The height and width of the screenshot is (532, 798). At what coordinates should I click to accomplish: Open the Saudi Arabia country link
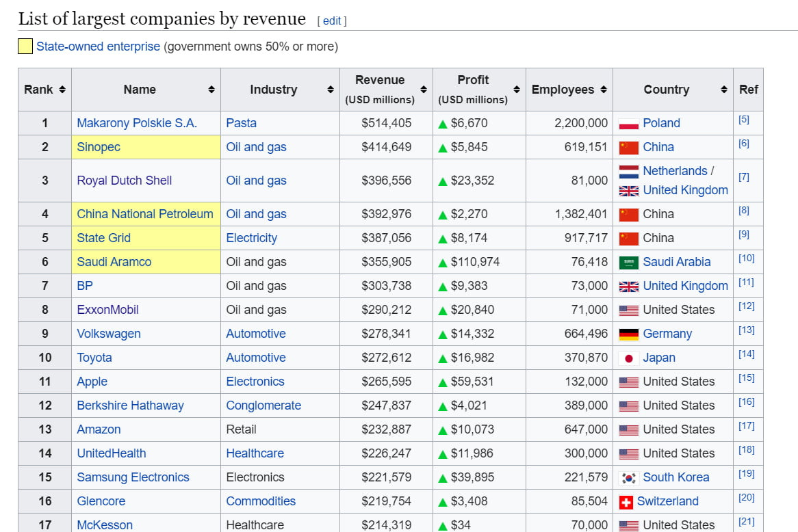click(676, 262)
